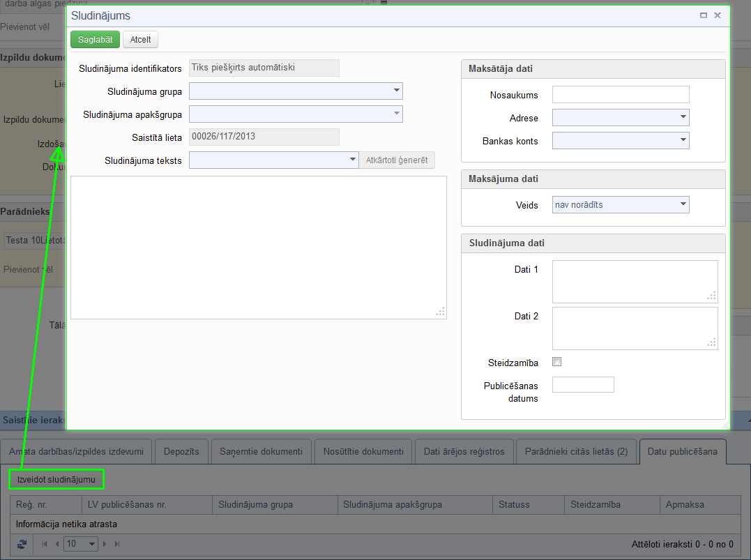Open the page size dropdown showing 10
751x560 pixels.
(92, 544)
